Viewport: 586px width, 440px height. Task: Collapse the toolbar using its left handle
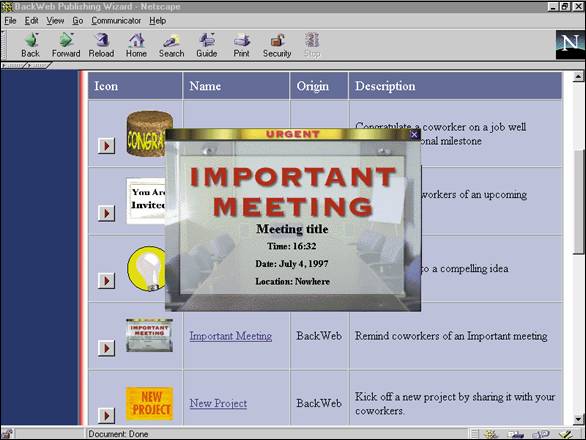coord(3,45)
